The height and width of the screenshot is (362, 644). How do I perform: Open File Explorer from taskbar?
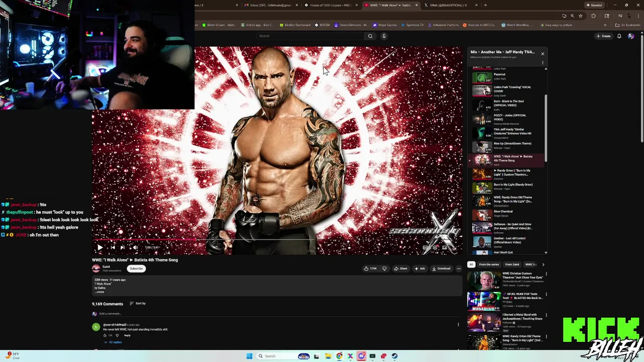tap(328, 356)
